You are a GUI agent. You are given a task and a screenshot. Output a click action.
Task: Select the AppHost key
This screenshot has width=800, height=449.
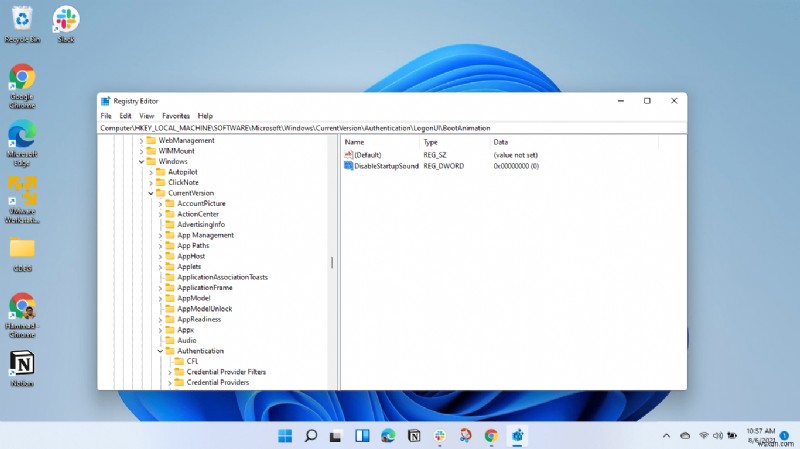point(191,256)
